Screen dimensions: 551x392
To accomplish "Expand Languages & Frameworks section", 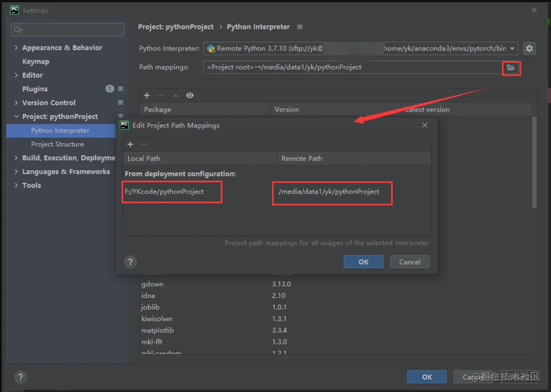I will [x=16, y=172].
